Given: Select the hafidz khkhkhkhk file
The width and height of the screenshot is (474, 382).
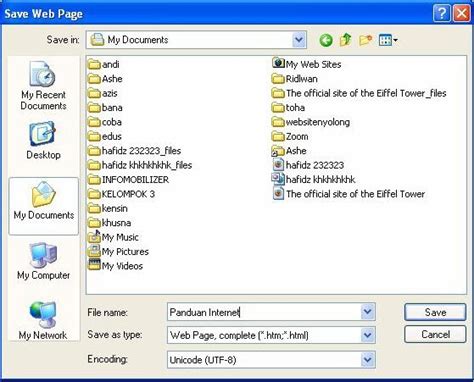Looking at the screenshot, I should point(314,180).
